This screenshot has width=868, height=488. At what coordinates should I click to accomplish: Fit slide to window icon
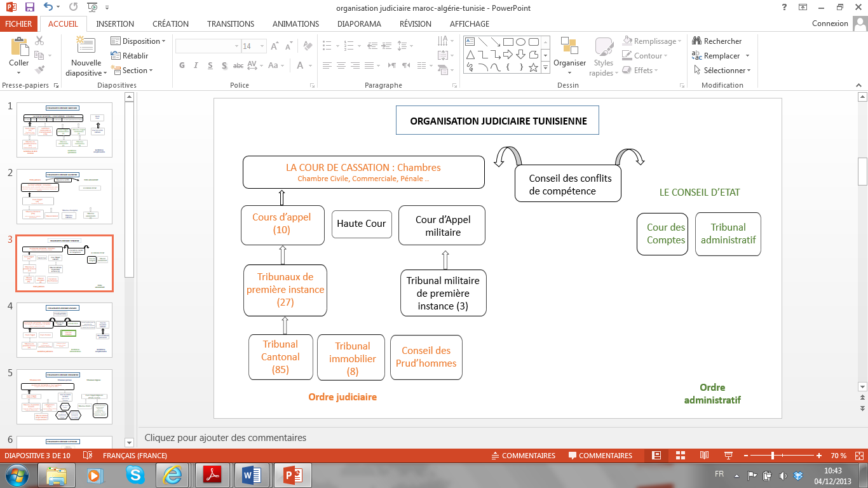point(858,456)
